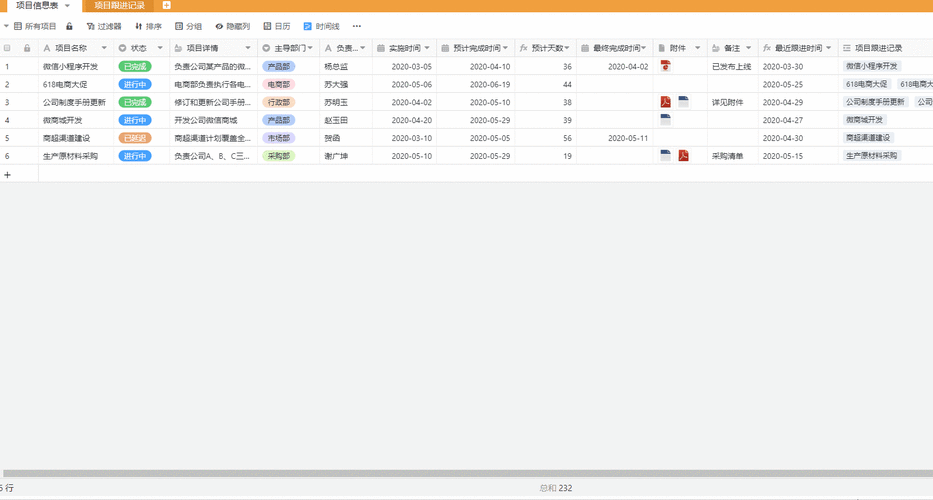The image size is (933, 500).
Task: Open the 排序 sort tool
Action: (x=148, y=26)
